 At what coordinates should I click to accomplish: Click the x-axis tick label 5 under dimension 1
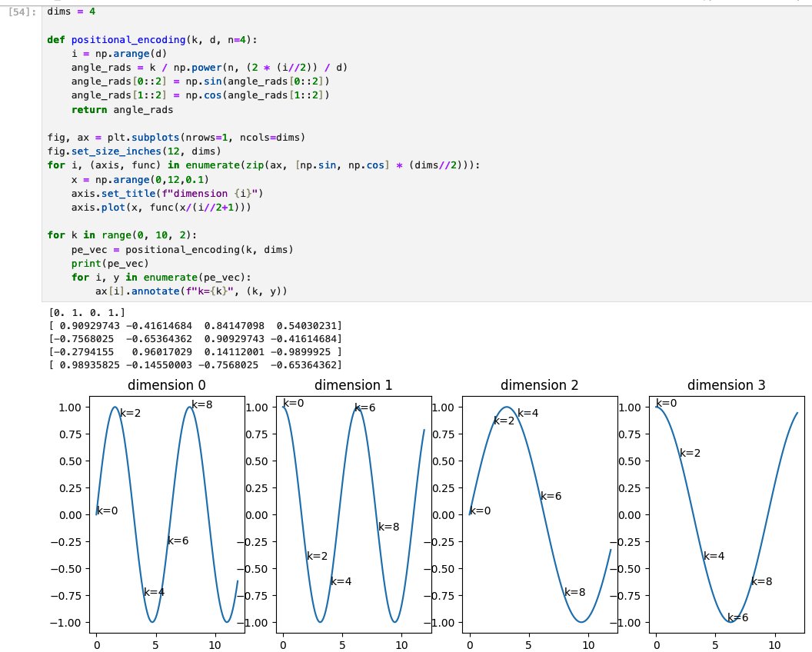341,645
